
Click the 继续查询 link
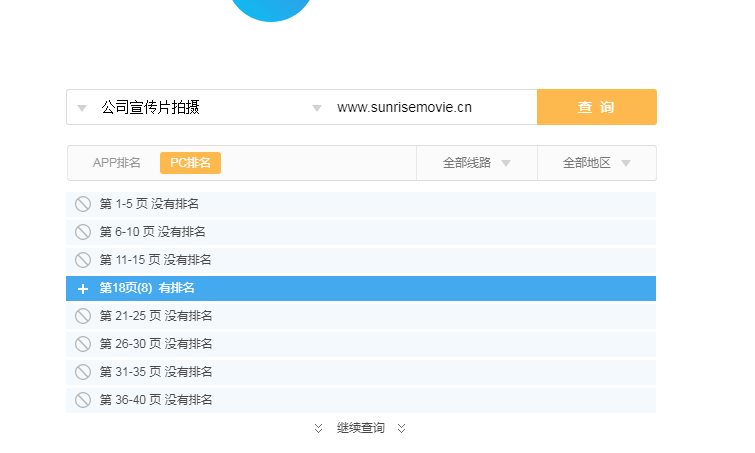pyautogui.click(x=361, y=428)
